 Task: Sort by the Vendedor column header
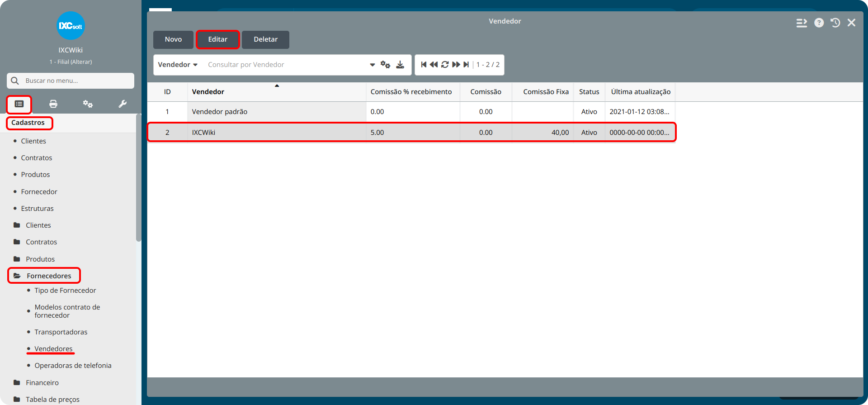click(277, 92)
